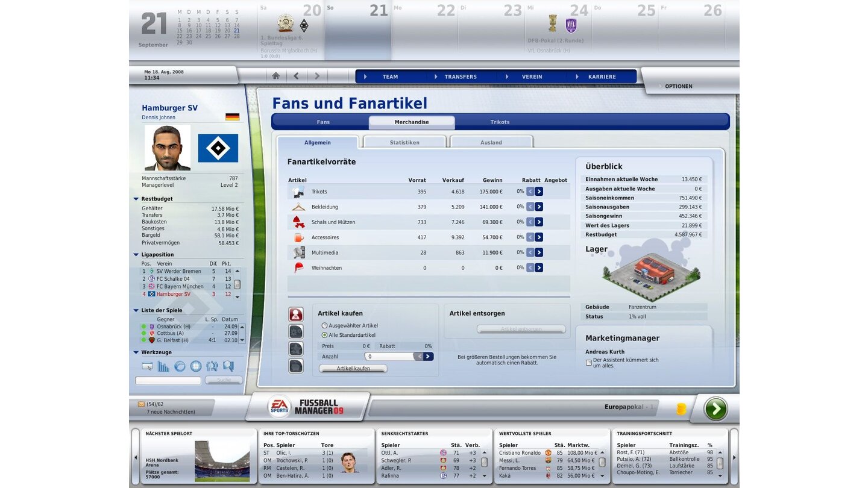
Task: Click the Suche button
Action: click(224, 381)
